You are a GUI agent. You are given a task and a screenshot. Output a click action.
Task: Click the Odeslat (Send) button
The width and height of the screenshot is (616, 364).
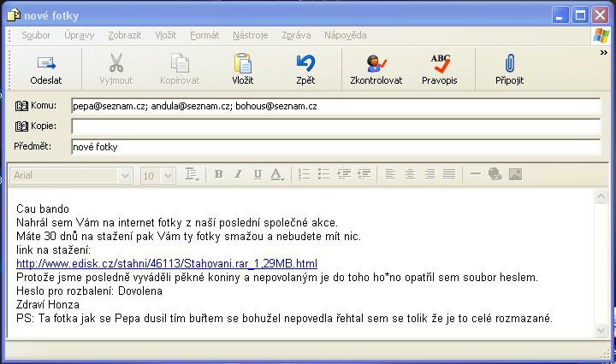(45, 69)
